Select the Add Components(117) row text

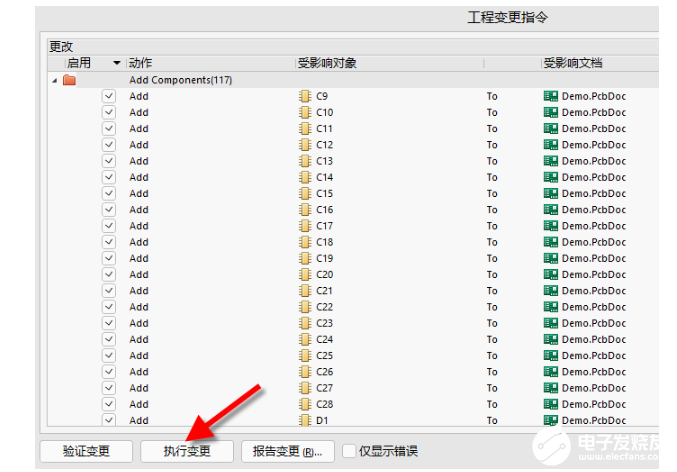(180, 80)
